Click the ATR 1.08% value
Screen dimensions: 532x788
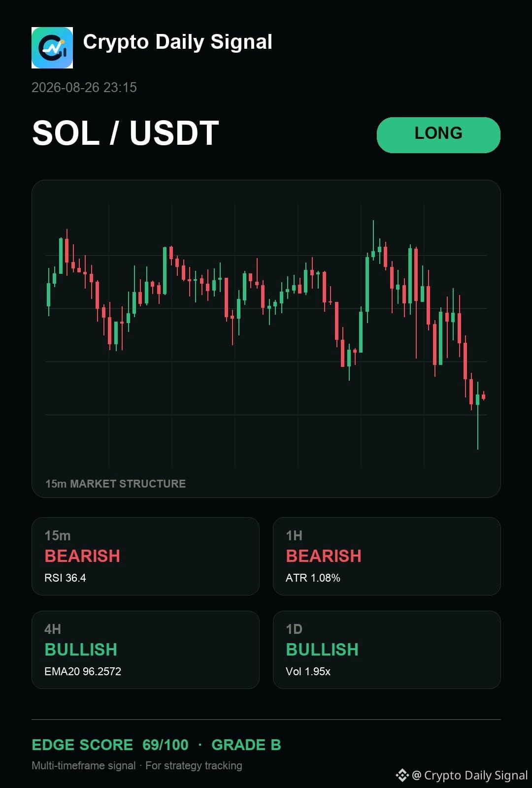313,578
